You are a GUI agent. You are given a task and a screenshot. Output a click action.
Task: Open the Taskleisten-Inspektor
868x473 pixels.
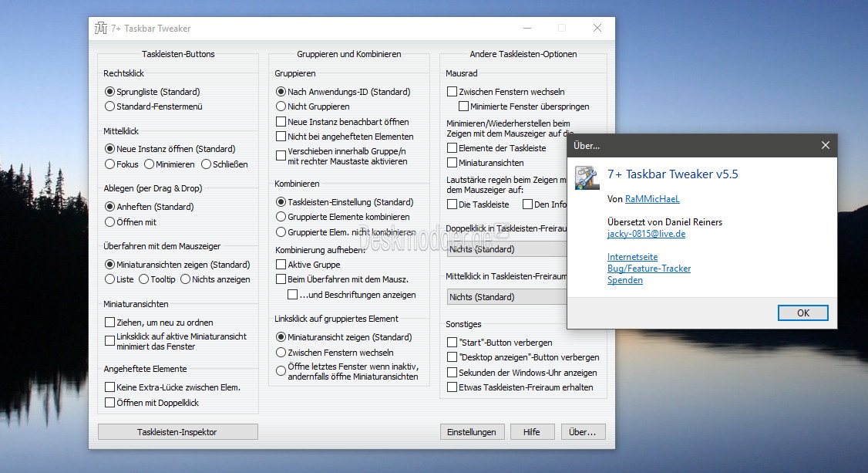click(x=178, y=432)
